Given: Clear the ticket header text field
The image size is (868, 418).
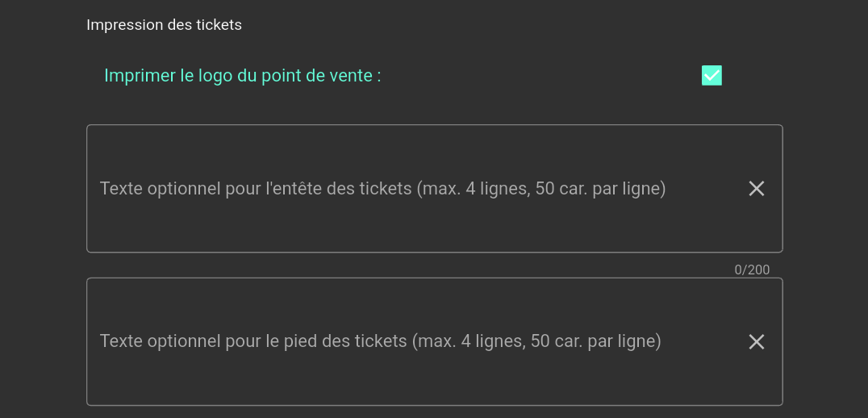Looking at the screenshot, I should (x=756, y=189).
